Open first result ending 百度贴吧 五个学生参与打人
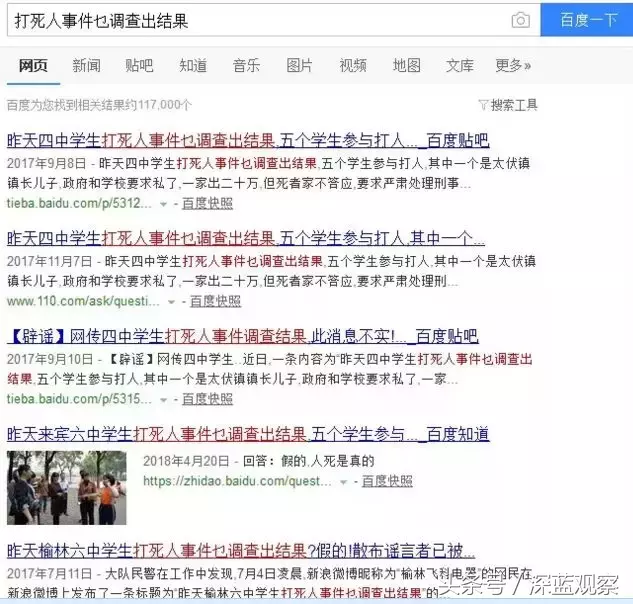This screenshot has width=633, height=604. pyautogui.click(x=248, y=141)
